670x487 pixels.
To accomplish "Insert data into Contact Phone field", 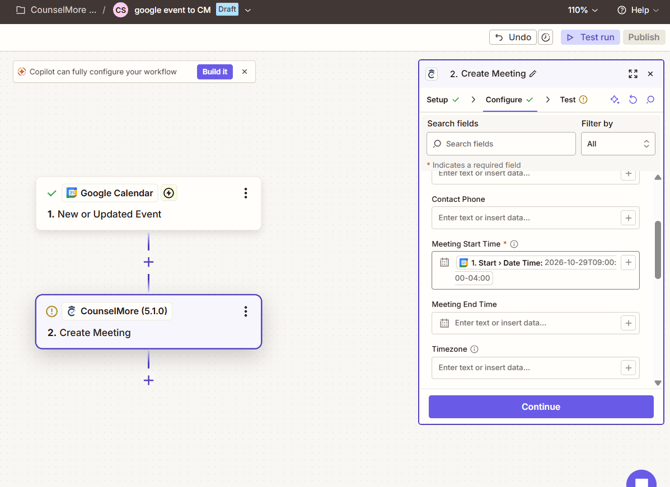I will click(628, 218).
